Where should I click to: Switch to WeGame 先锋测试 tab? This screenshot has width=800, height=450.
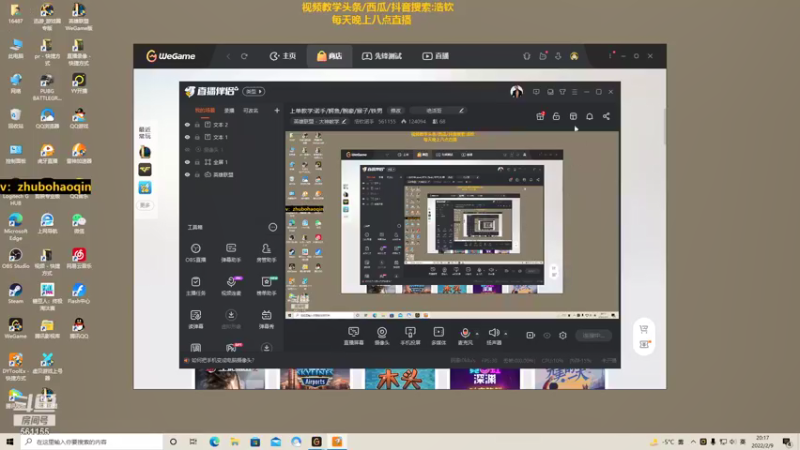[x=382, y=56]
